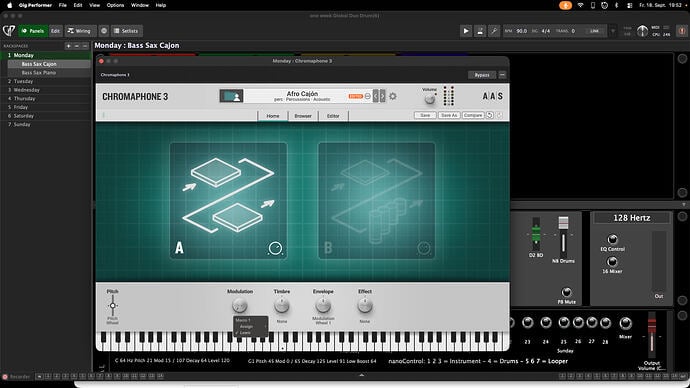
Task: Select the Wednesday rackspace
Action: click(46, 90)
